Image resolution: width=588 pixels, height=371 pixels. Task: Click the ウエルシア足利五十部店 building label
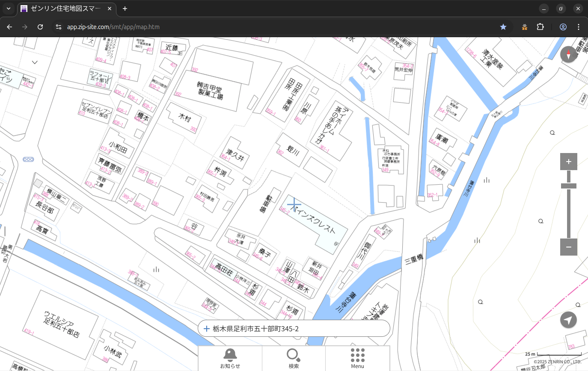tap(62, 324)
